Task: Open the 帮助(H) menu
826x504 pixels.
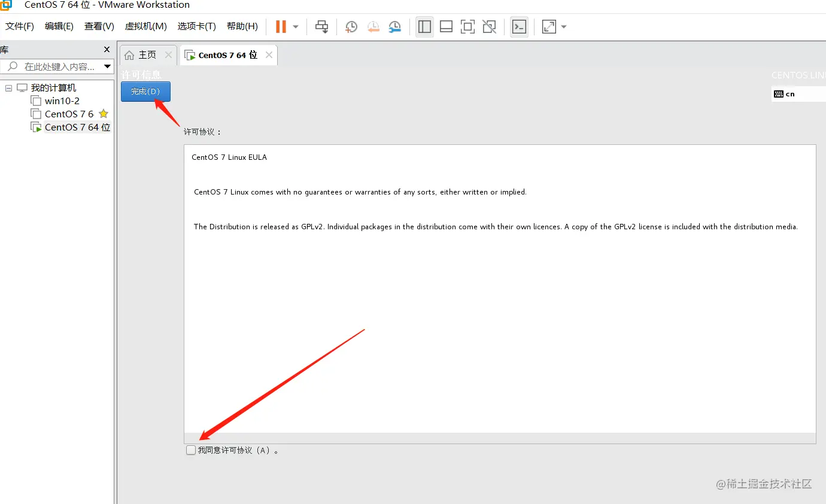Action: (242, 26)
